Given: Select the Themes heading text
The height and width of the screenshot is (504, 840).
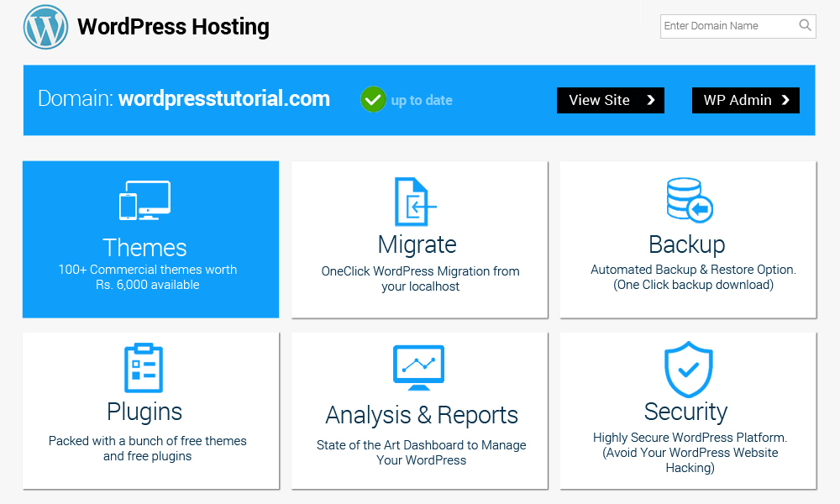Looking at the screenshot, I should click(x=144, y=248).
